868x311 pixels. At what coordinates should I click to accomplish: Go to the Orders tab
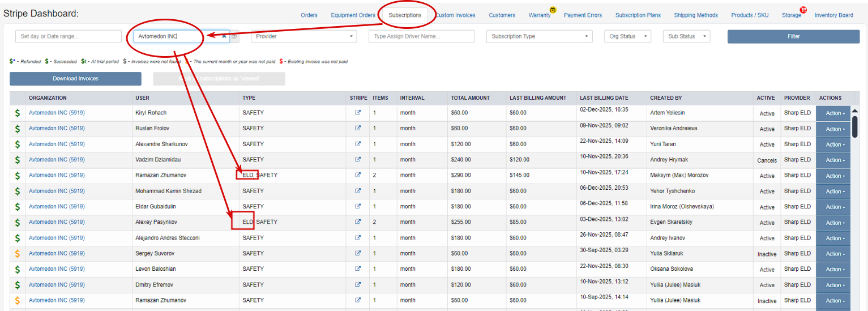(x=309, y=15)
